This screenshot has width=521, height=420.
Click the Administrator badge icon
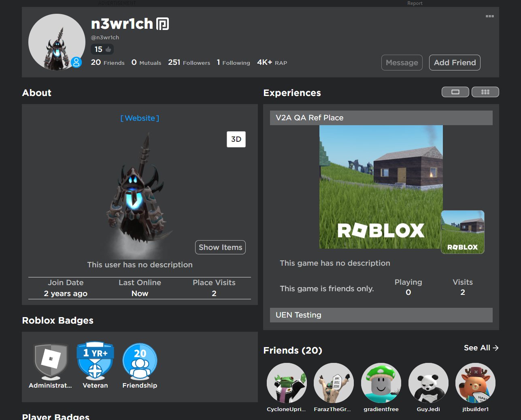tap(51, 361)
